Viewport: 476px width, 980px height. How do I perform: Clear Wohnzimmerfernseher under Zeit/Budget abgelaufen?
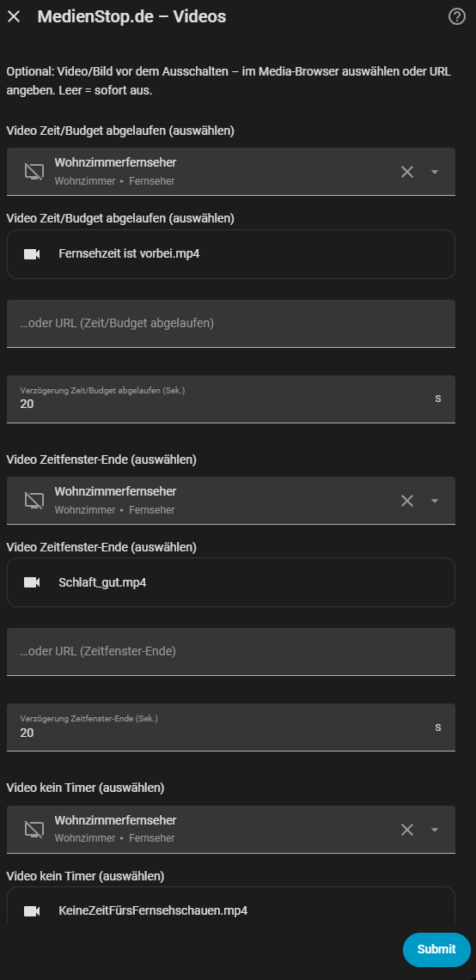[407, 172]
